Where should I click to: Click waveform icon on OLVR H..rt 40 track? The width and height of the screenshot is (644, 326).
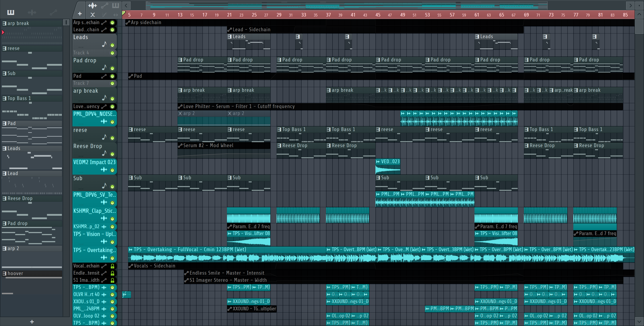click(104, 295)
